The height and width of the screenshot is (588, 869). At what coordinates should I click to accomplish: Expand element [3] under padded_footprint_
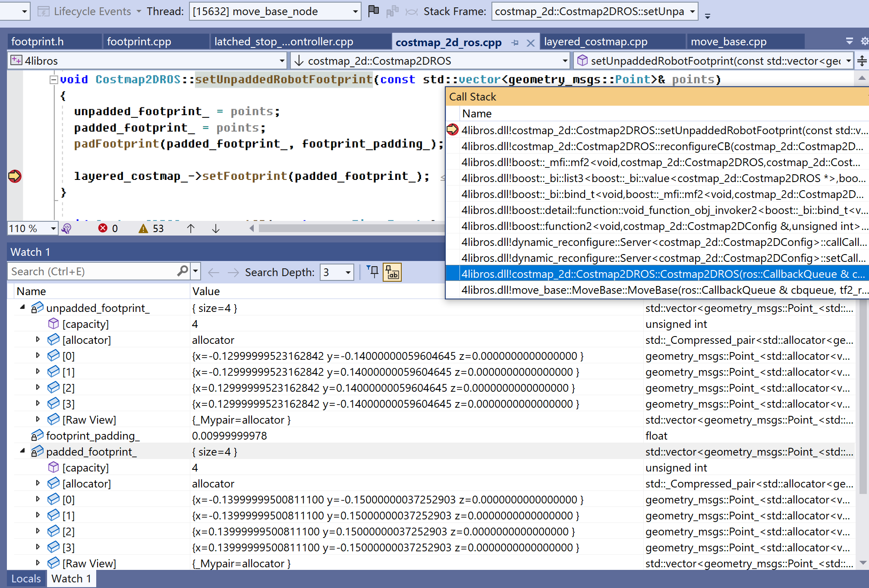click(x=38, y=547)
